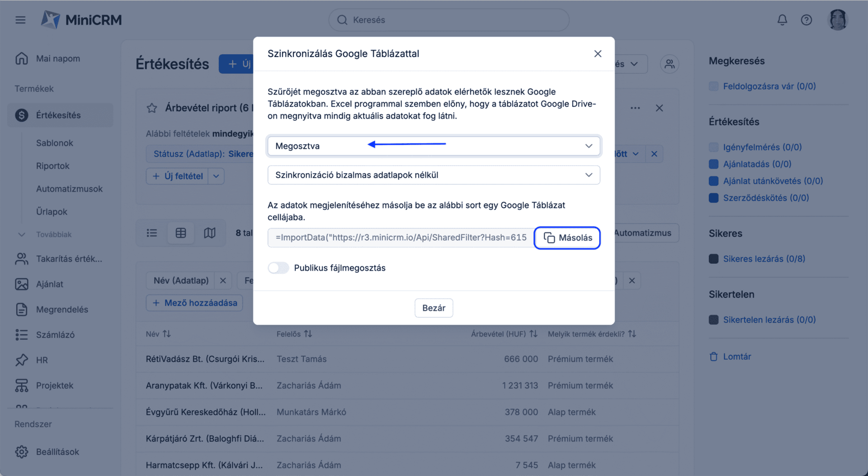Open Kárpátjáró Zrt. row
The image size is (868, 476).
click(x=407, y=438)
